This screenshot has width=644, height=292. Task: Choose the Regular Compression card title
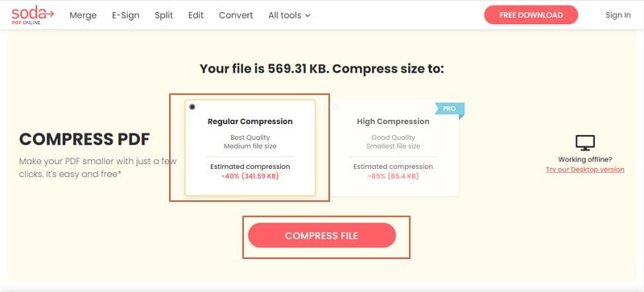coord(250,121)
